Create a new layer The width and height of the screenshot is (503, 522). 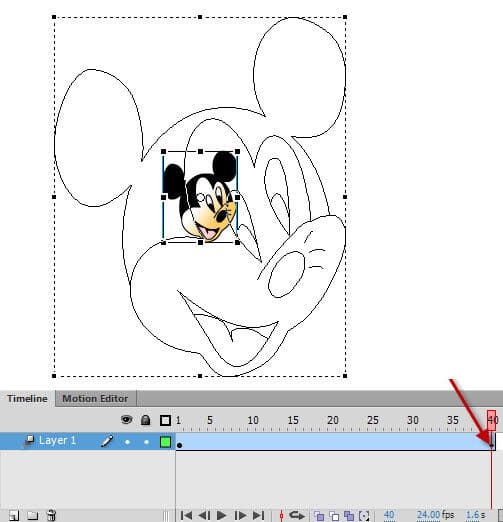(14, 516)
